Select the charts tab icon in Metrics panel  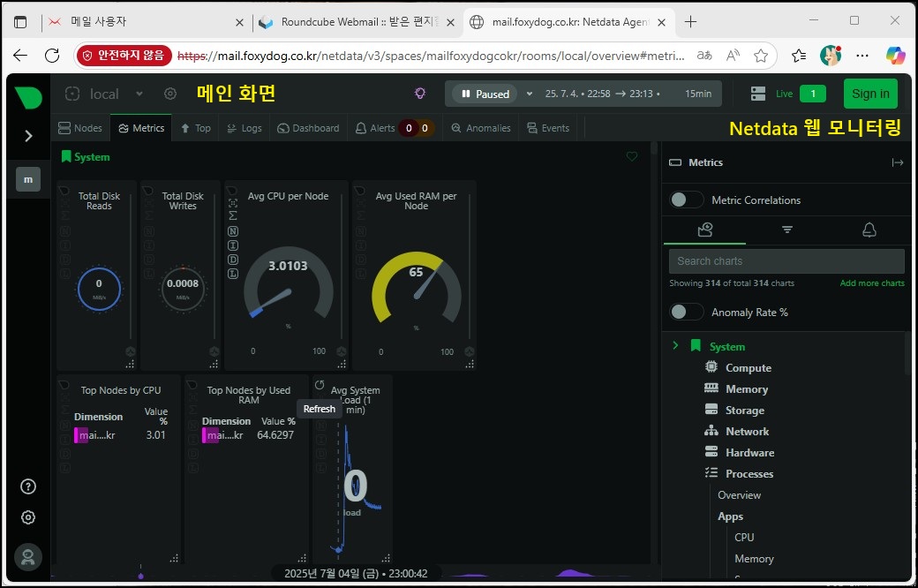pos(705,230)
